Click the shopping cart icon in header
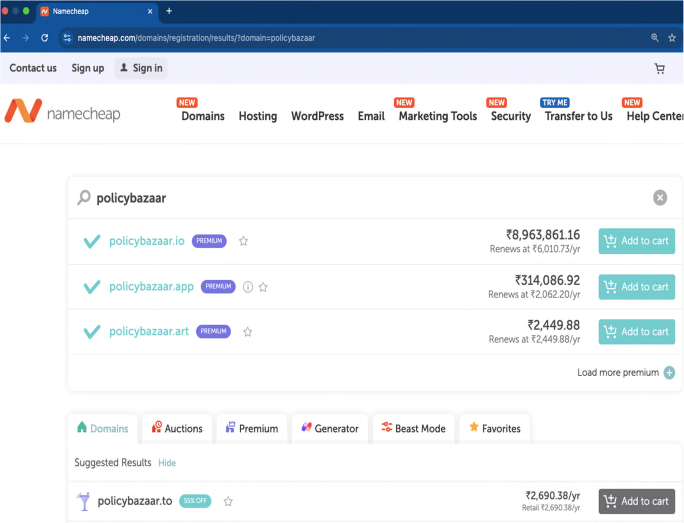684x523 pixels. click(x=660, y=68)
